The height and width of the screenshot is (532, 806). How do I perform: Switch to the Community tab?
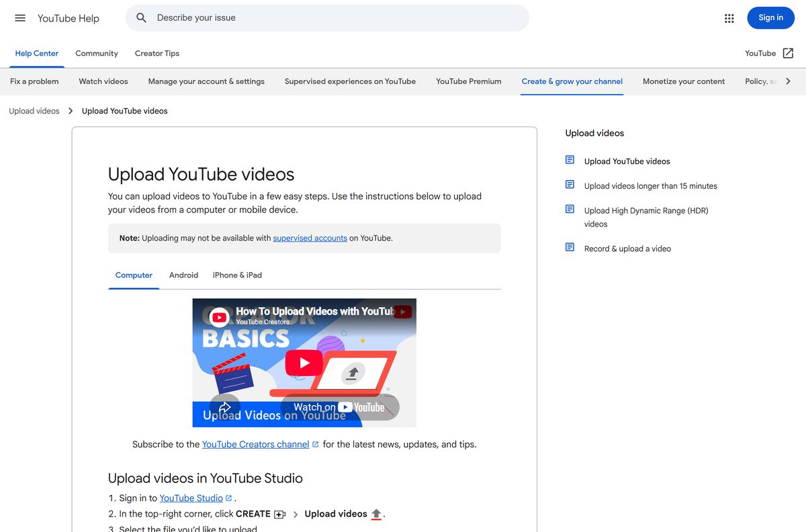tap(97, 53)
